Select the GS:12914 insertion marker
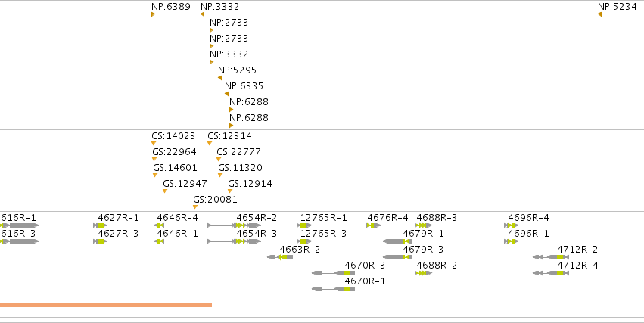Screen dimensions: 644x323 [x=230, y=191]
